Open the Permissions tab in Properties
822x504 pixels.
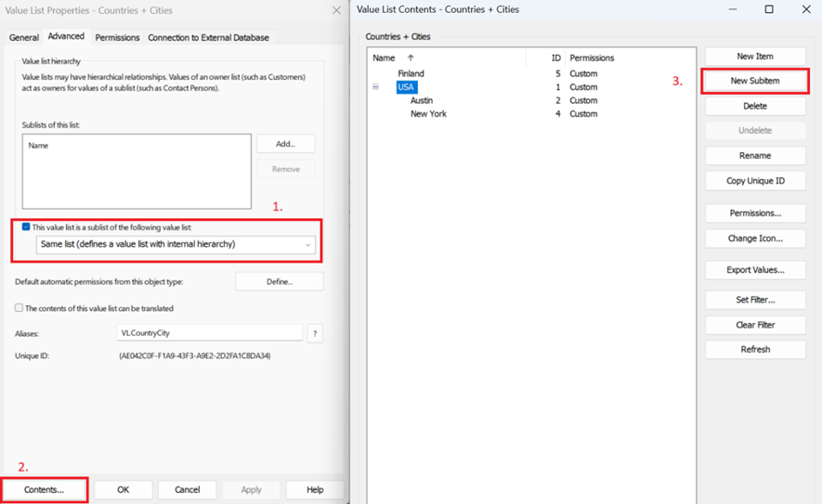[117, 38]
